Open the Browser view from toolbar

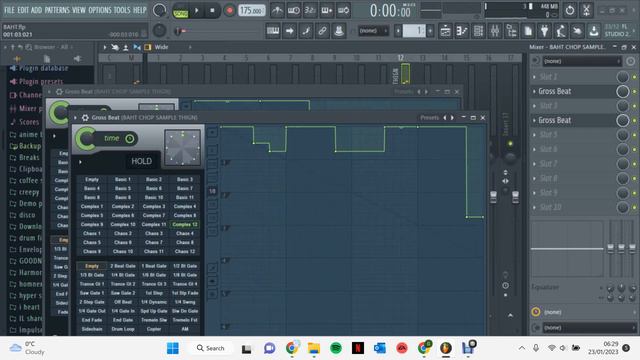[511, 31]
